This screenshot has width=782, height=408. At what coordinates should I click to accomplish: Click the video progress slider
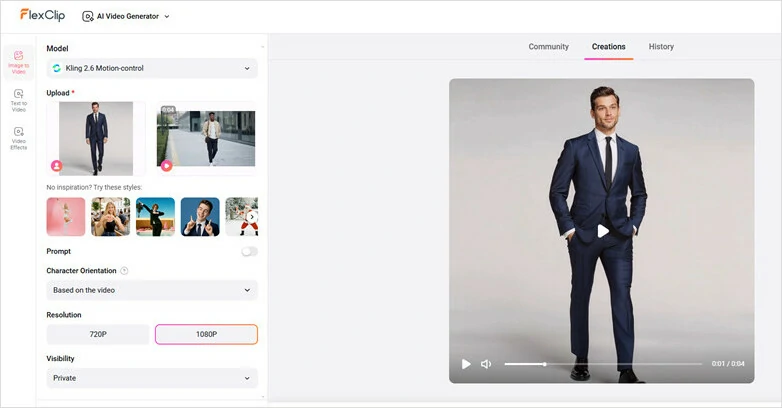pyautogui.click(x=603, y=364)
